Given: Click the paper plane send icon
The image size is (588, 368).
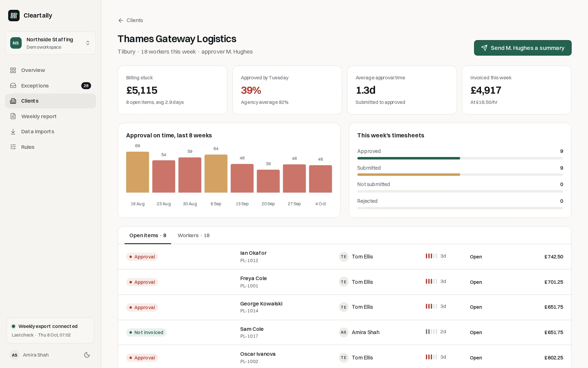Looking at the screenshot, I should pyautogui.click(x=484, y=48).
